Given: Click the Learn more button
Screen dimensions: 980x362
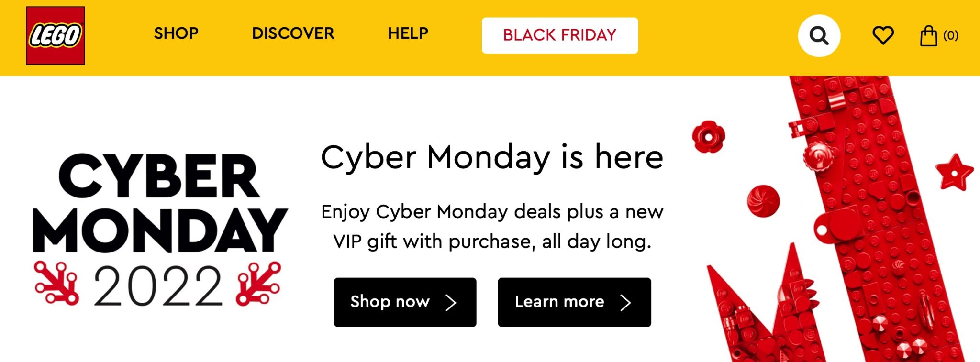Looking at the screenshot, I should coord(574,302).
